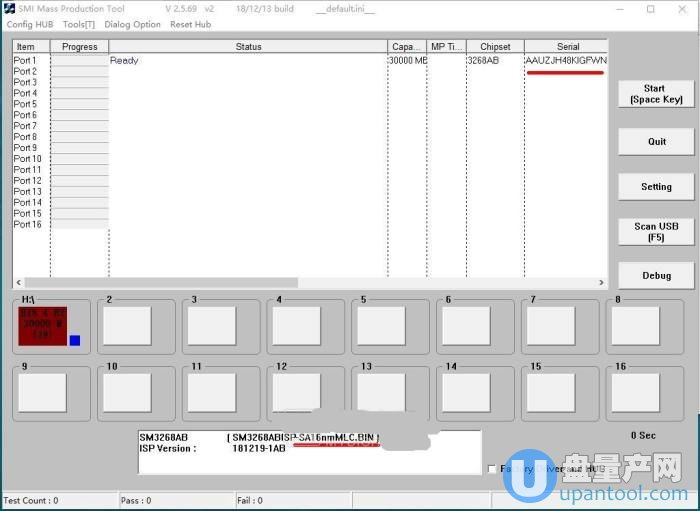Click the Reset Hub menu item
The height and width of the screenshot is (511, 700).
click(190, 24)
